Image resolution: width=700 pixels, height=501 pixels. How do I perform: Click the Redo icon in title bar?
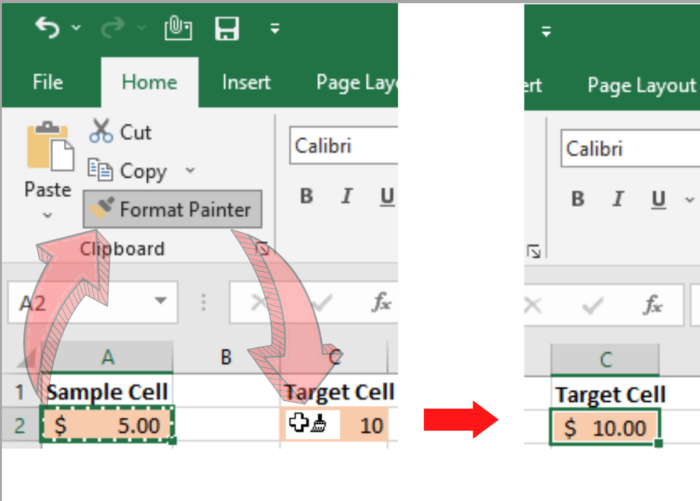point(112,28)
